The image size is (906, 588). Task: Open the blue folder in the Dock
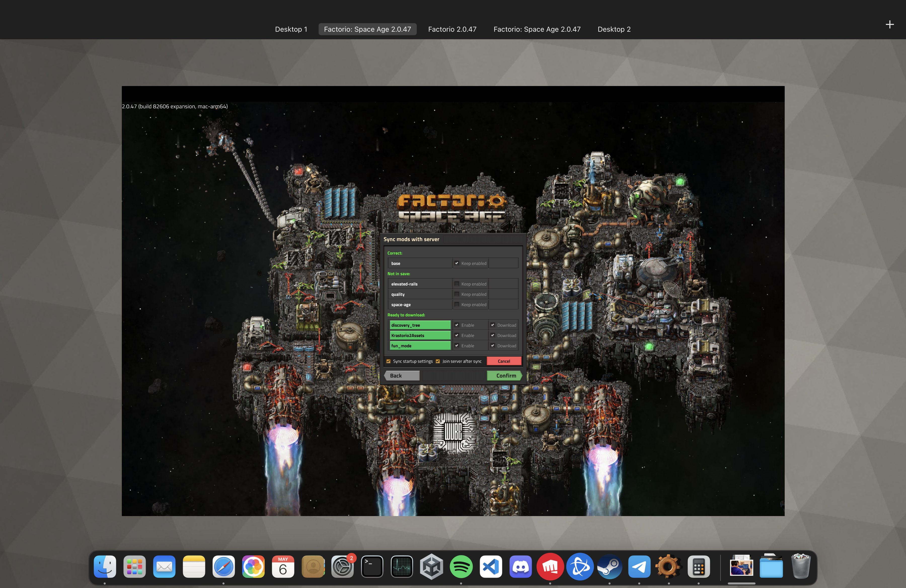coord(771,566)
